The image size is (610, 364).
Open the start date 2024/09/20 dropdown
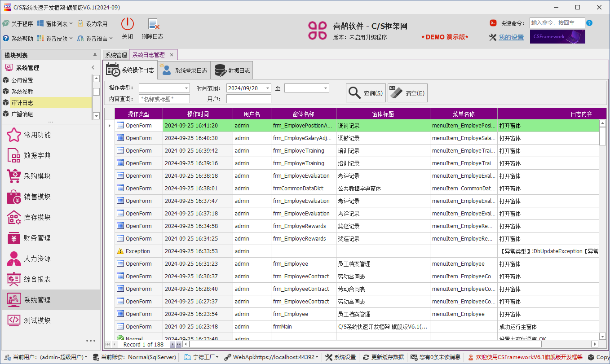[268, 88]
